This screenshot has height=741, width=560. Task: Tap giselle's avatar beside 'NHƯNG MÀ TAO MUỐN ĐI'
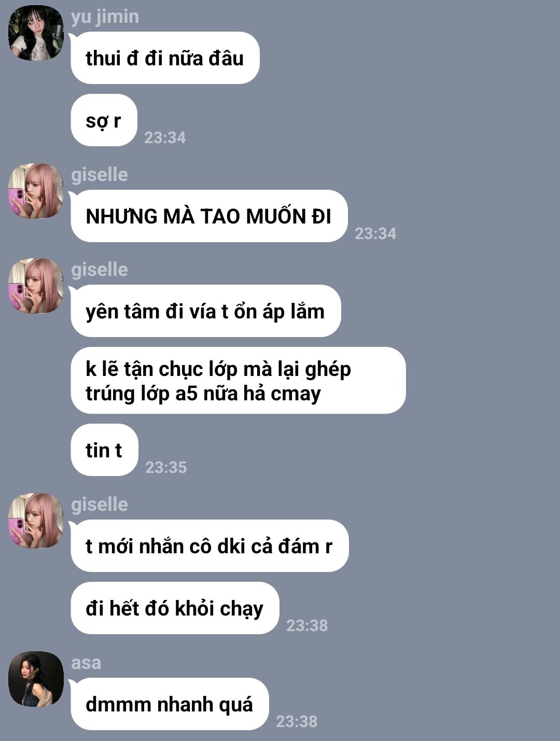[36, 191]
